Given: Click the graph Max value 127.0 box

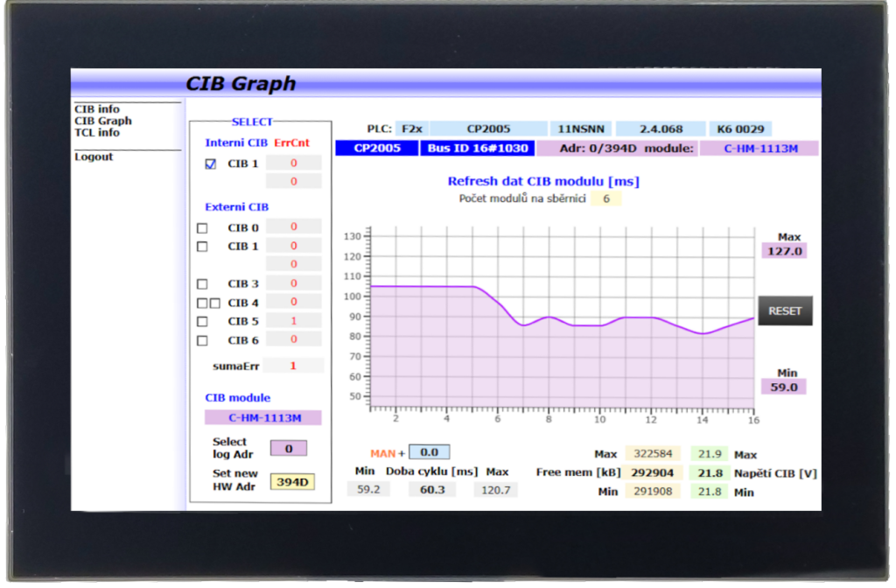Looking at the screenshot, I should (x=784, y=251).
